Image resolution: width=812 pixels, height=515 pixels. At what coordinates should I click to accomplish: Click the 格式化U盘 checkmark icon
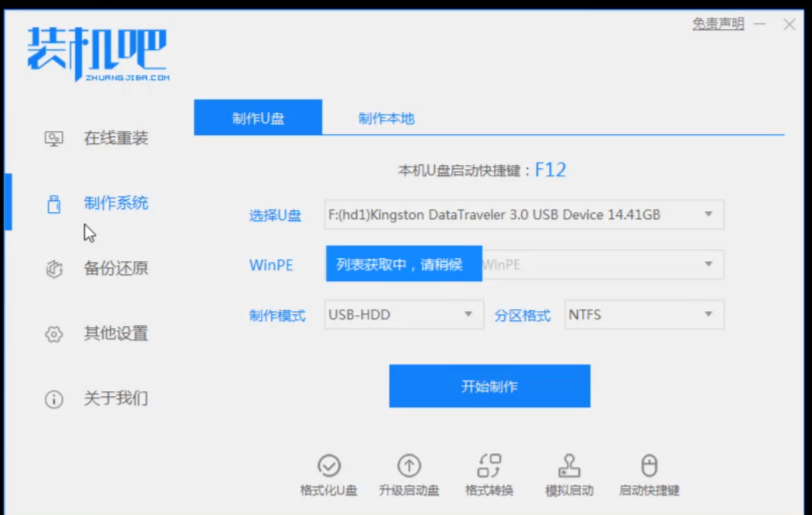329,465
